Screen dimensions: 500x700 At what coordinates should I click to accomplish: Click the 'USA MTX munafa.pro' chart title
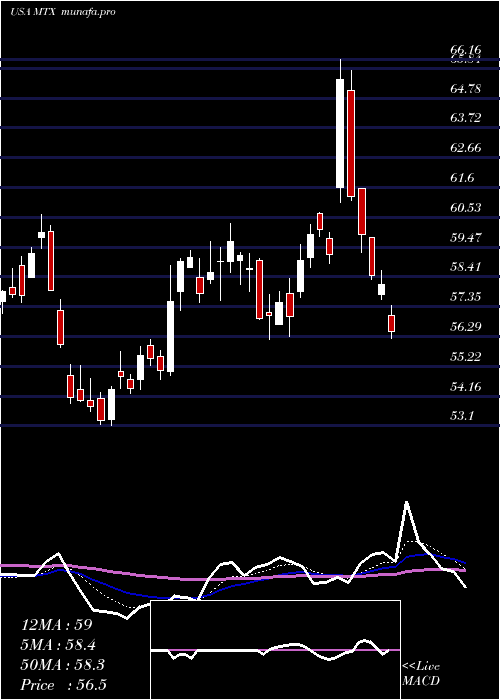pos(62,12)
